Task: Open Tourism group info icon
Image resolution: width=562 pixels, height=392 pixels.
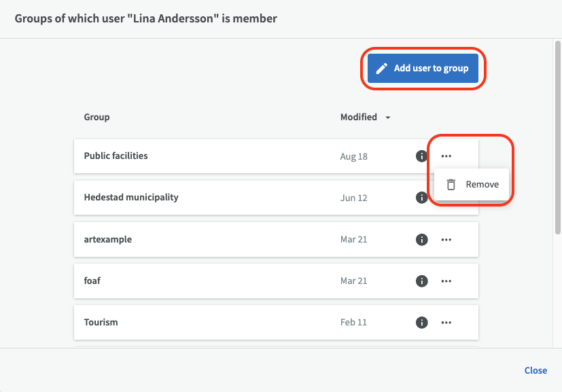Action: click(x=421, y=322)
